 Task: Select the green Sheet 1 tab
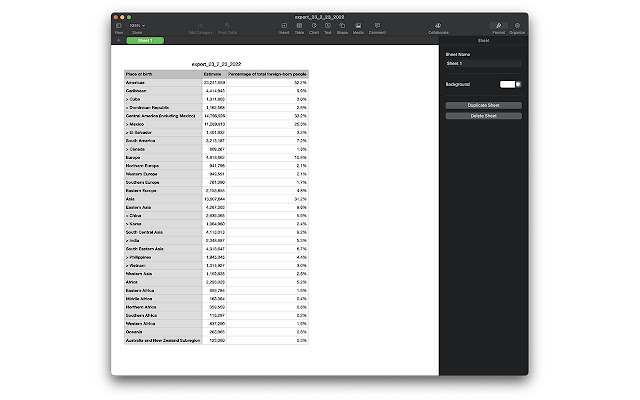pyautogui.click(x=145, y=40)
